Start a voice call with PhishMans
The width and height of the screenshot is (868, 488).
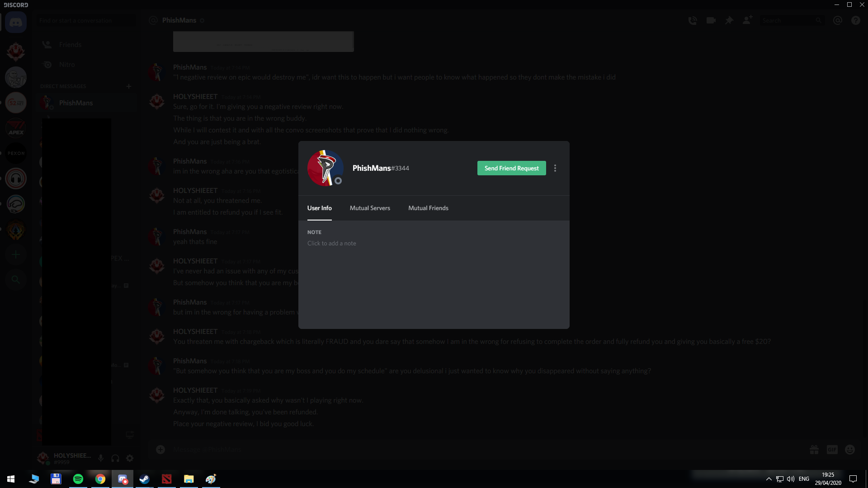[x=693, y=20]
